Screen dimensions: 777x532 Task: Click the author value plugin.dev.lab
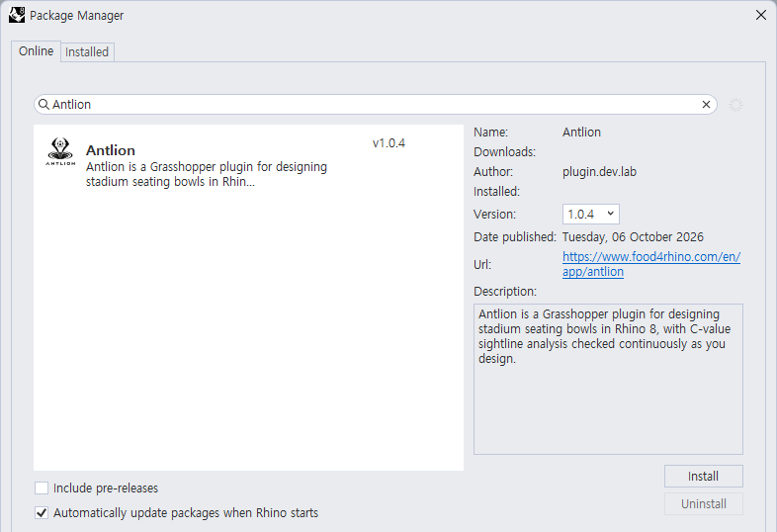599,172
